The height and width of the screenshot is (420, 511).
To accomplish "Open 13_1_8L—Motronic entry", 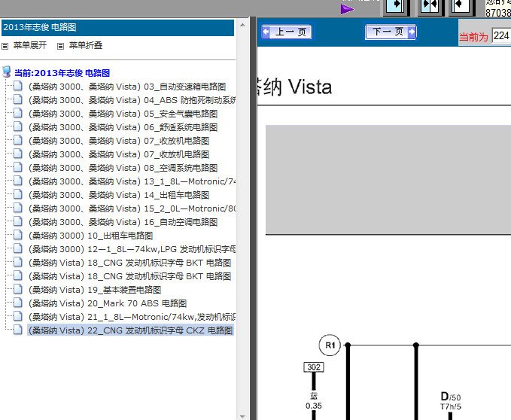I will [x=132, y=181].
